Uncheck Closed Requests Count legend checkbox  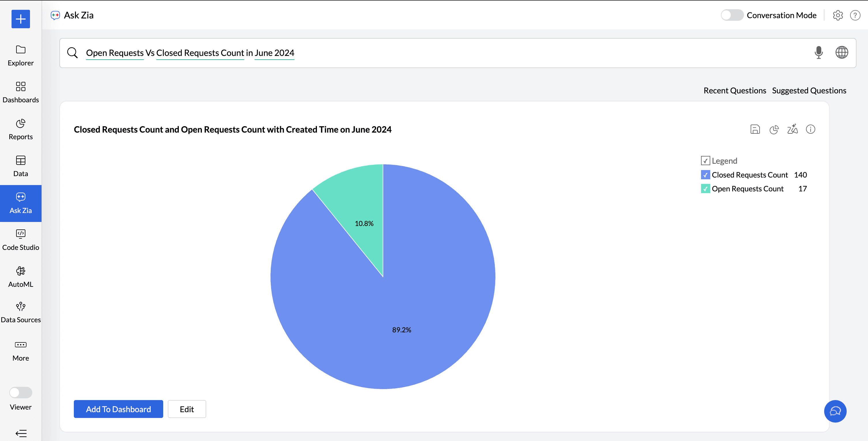(x=705, y=175)
